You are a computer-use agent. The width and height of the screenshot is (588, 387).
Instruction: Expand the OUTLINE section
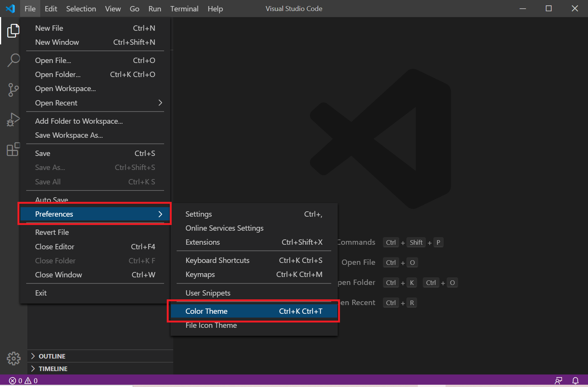pos(100,356)
